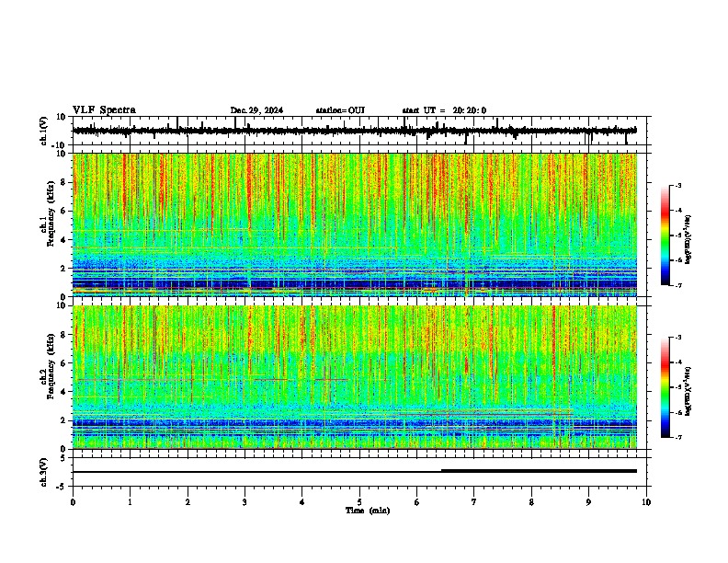728x563 pixels.
Task: Click the "10" tick on the time axis
Action: pyautogui.click(x=646, y=502)
